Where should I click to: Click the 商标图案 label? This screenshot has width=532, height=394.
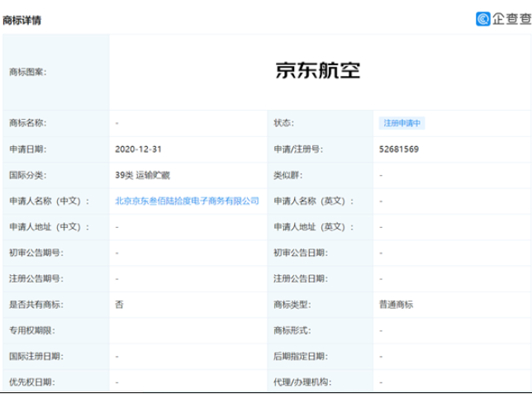click(x=28, y=72)
